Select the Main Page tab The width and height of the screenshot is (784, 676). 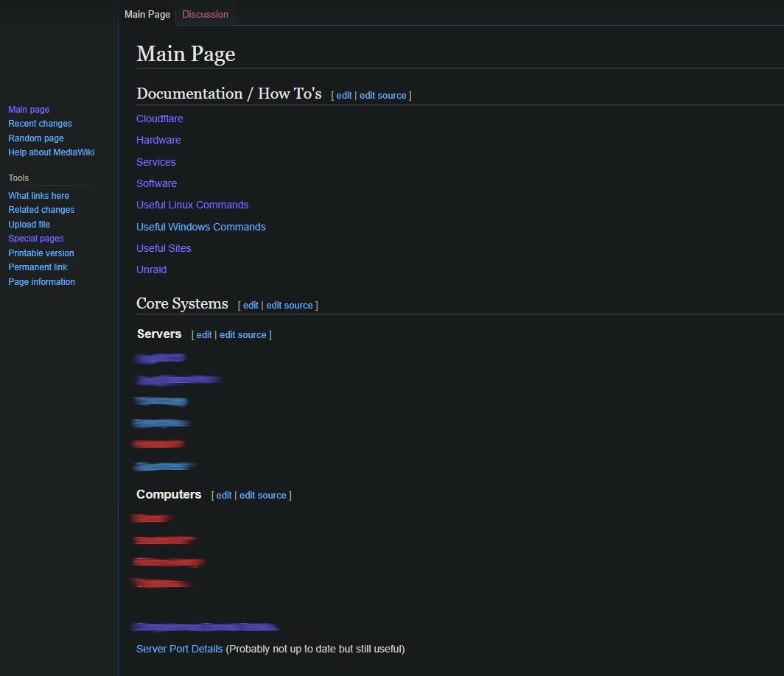[147, 15]
